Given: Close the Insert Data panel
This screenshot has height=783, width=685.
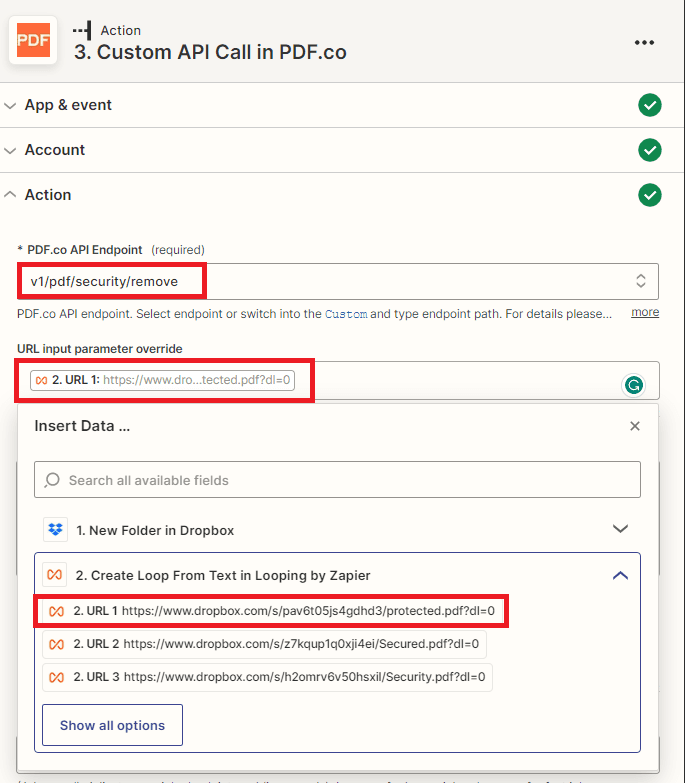Looking at the screenshot, I should click(634, 426).
